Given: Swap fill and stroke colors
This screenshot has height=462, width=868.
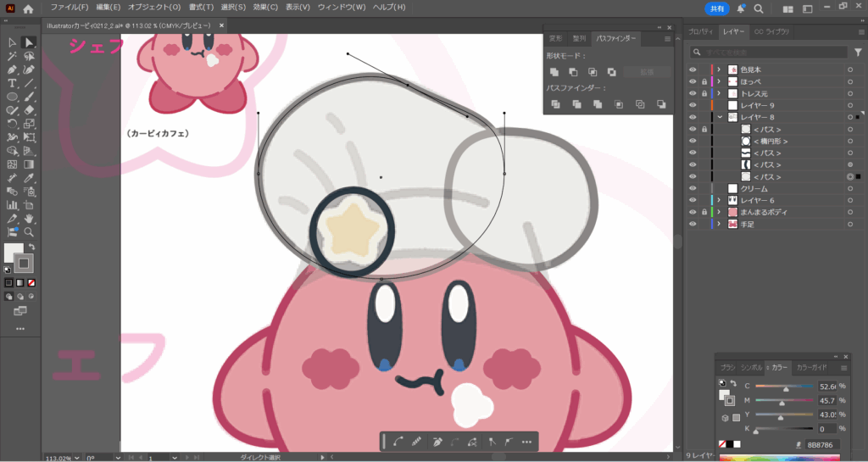Looking at the screenshot, I should 31,247.
